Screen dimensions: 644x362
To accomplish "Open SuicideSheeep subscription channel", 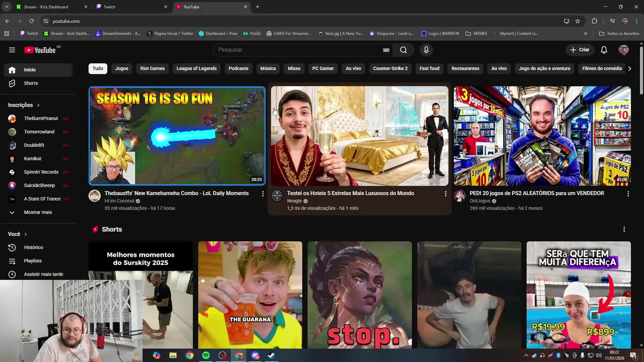I will coord(38,186).
